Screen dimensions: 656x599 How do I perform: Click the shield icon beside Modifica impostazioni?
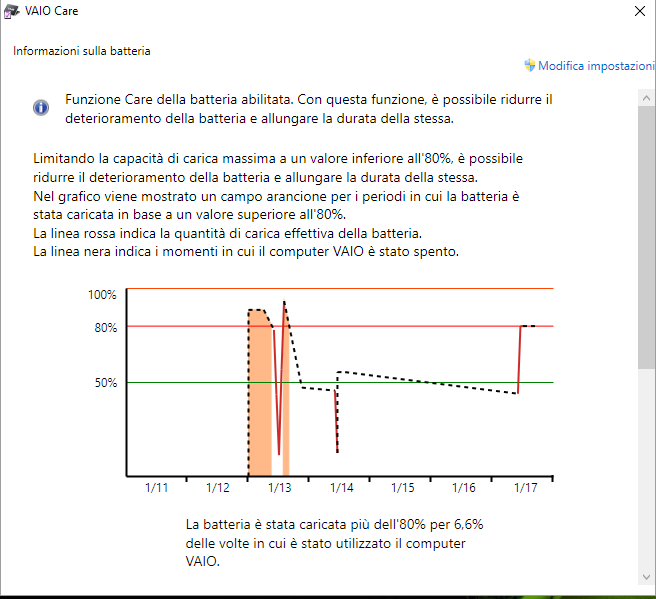click(530, 65)
